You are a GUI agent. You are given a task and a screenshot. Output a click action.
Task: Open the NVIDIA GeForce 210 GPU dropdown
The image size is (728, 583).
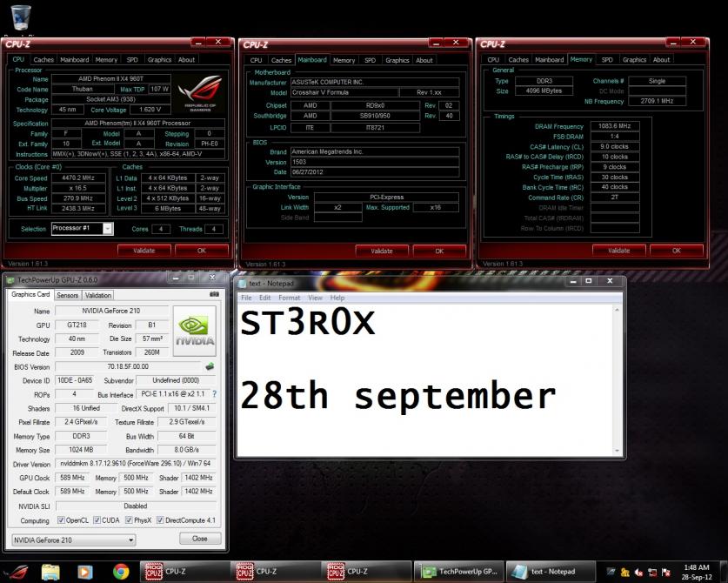(x=74, y=539)
